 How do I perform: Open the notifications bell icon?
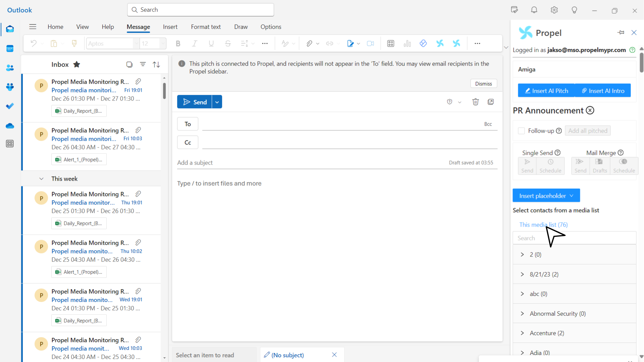534,10
